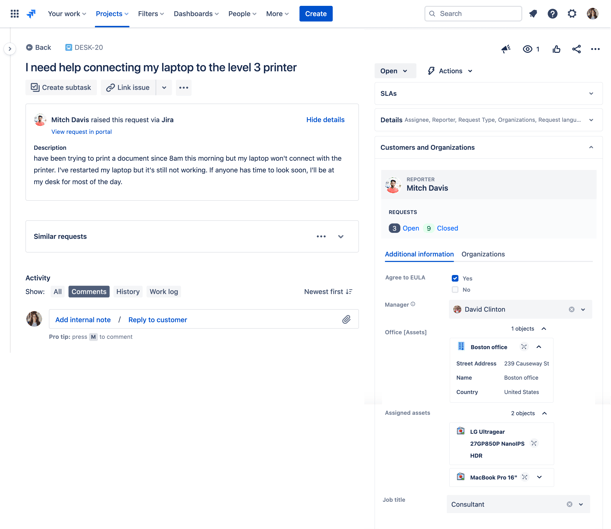This screenshot has height=529, width=611.
Task: Open the notifications bell
Action: [533, 14]
